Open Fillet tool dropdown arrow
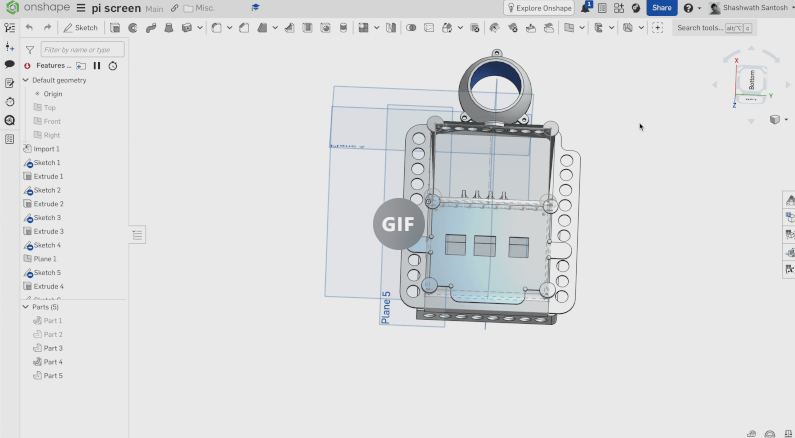 (x=229, y=28)
